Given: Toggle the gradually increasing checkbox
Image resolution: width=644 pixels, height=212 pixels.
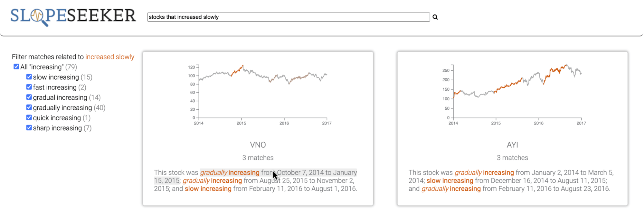Looking at the screenshot, I should (x=29, y=107).
